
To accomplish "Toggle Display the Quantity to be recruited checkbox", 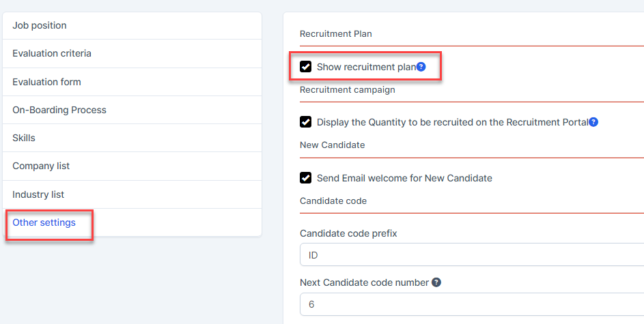I will (306, 122).
